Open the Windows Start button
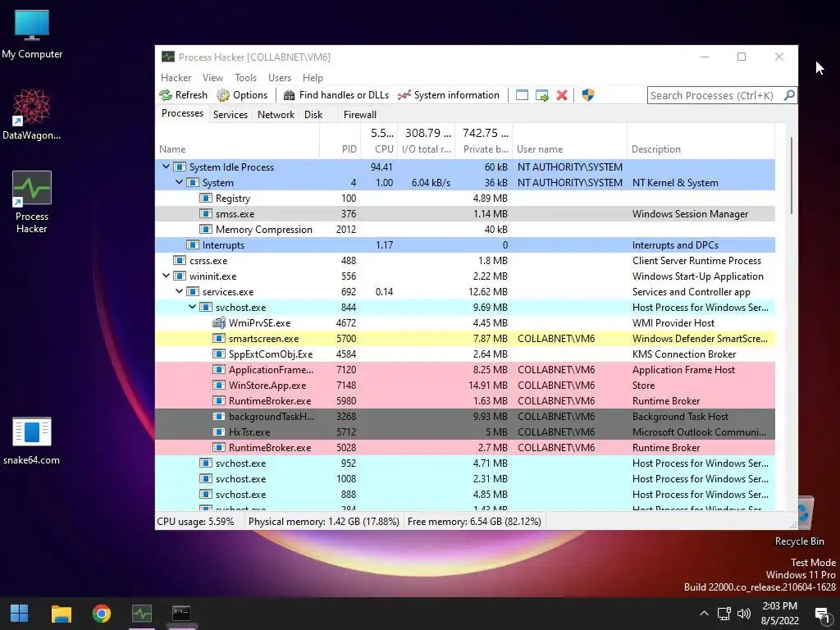Viewport: 840px width, 630px height. tap(20, 614)
